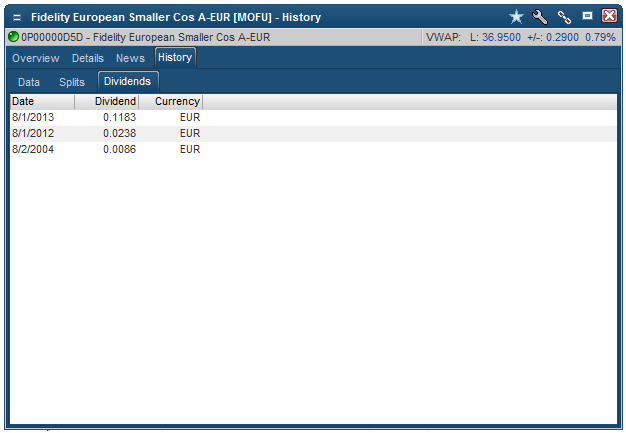Sort by the Dividend column header

107,101
